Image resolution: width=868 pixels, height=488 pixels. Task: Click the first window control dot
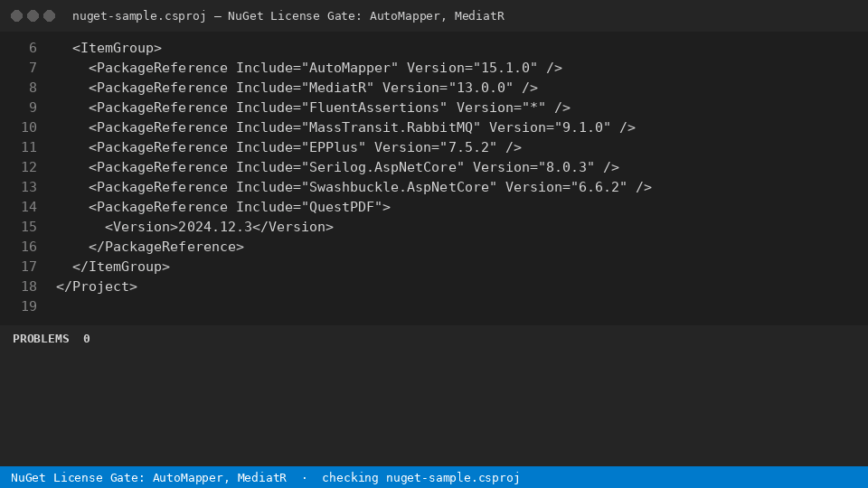tap(16, 16)
